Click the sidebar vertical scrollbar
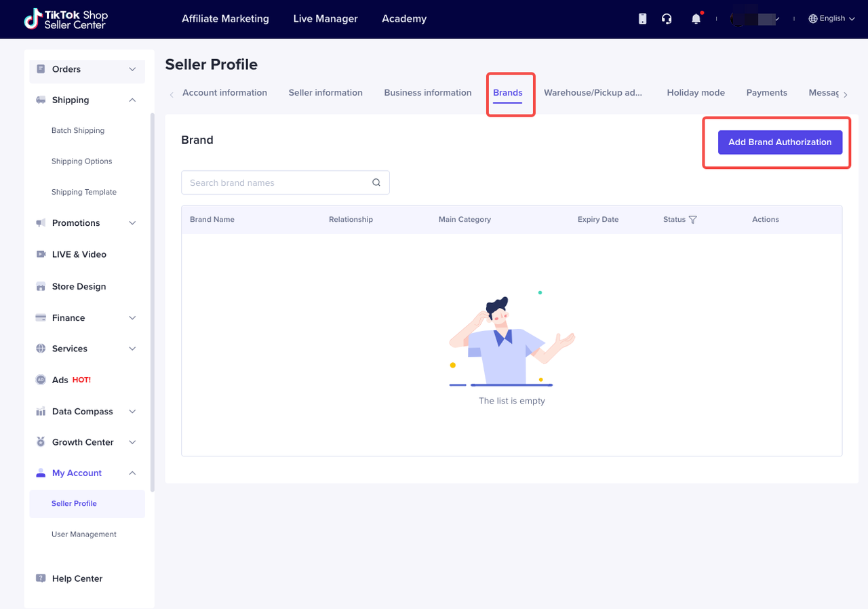 153,302
